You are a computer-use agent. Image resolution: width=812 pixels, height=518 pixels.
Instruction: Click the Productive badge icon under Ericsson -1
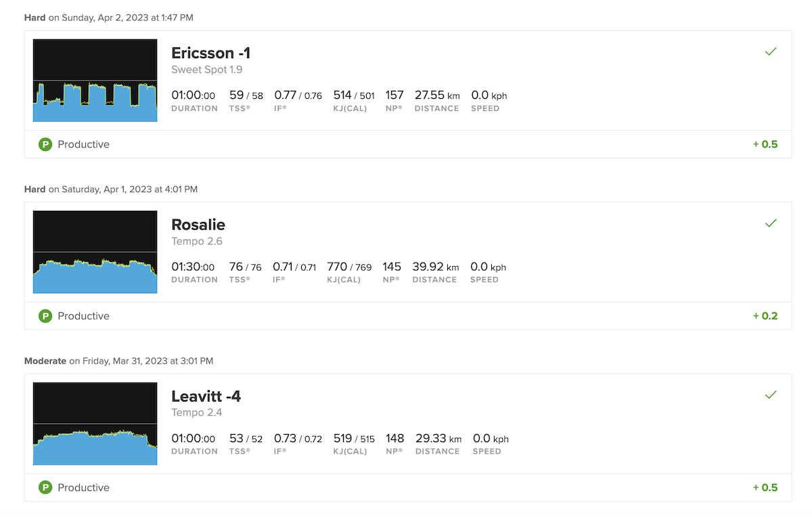[45, 144]
